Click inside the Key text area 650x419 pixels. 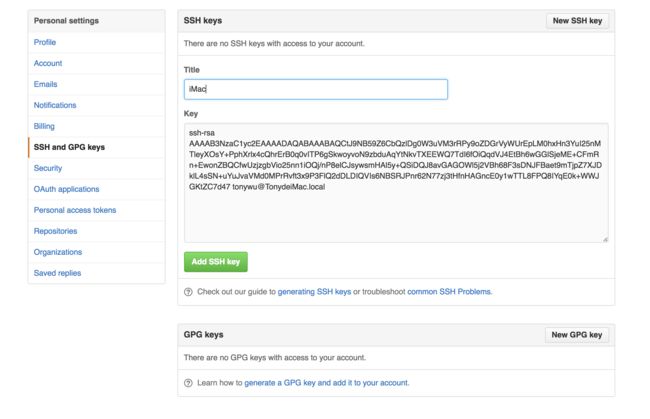click(x=396, y=183)
